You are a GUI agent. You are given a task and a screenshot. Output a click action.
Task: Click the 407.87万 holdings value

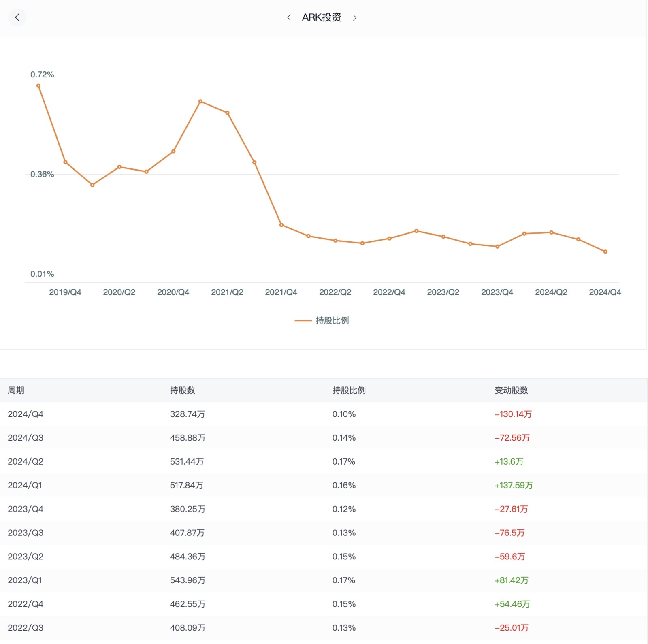[187, 533]
